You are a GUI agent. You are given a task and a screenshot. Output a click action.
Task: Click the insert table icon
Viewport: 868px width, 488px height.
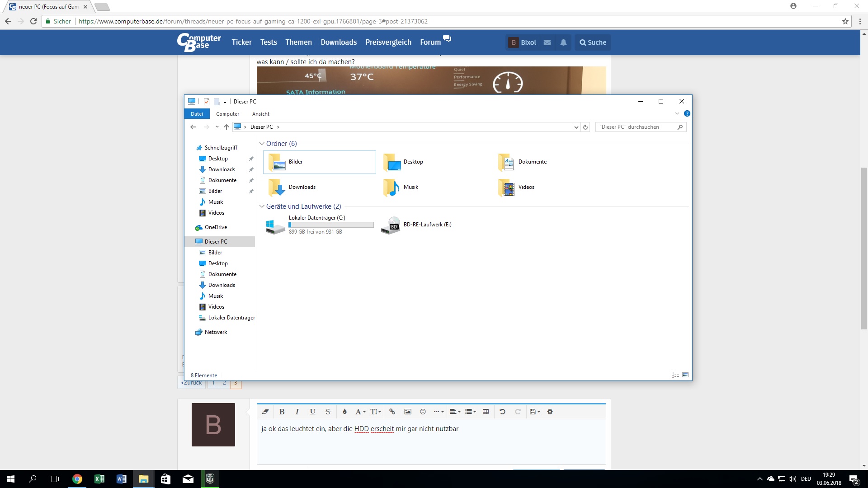486,412
